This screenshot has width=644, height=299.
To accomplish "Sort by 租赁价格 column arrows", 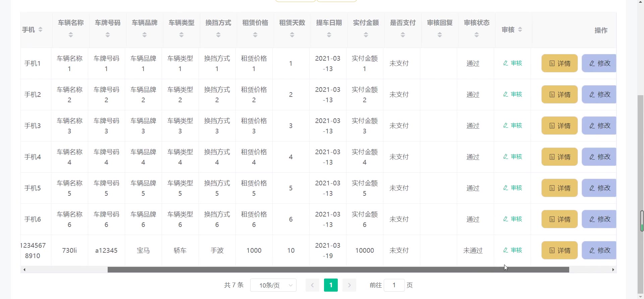I will 255,35.
